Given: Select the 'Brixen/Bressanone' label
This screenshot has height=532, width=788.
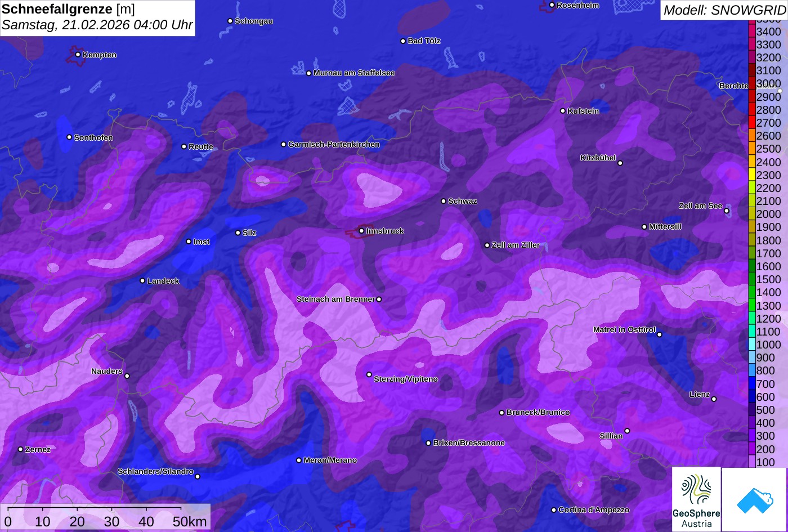Looking at the screenshot, I should click(469, 443).
